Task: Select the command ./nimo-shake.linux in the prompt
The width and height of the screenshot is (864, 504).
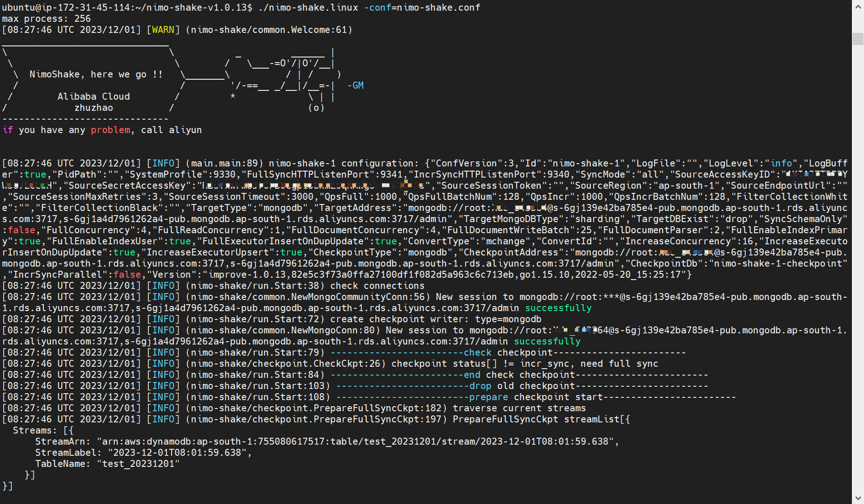Action: [x=308, y=7]
